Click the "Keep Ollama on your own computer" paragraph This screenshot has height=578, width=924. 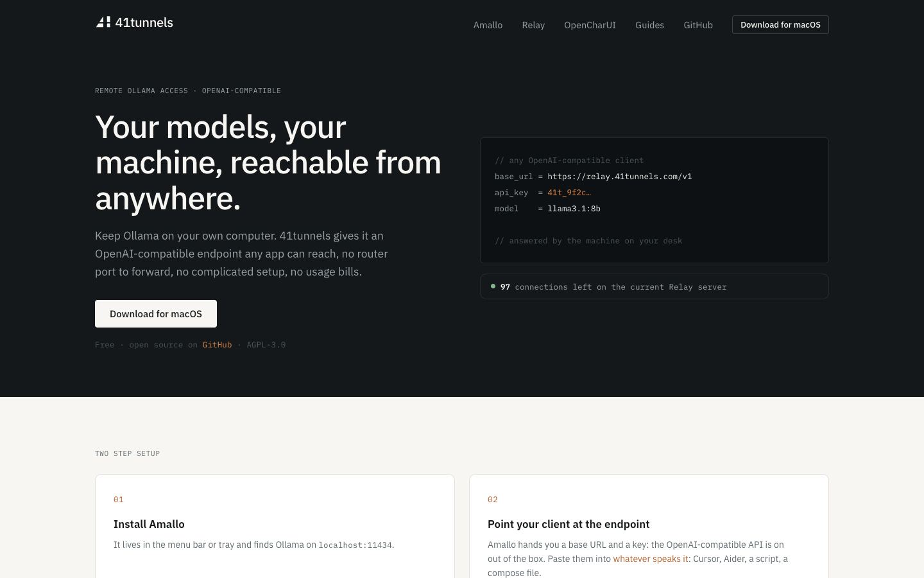[241, 254]
